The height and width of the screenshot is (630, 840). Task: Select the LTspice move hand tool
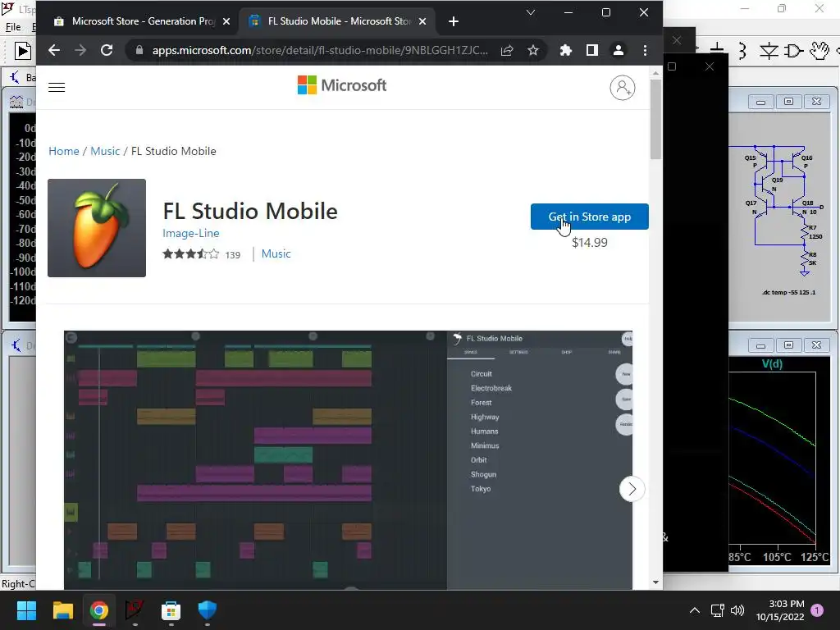pyautogui.click(x=819, y=51)
